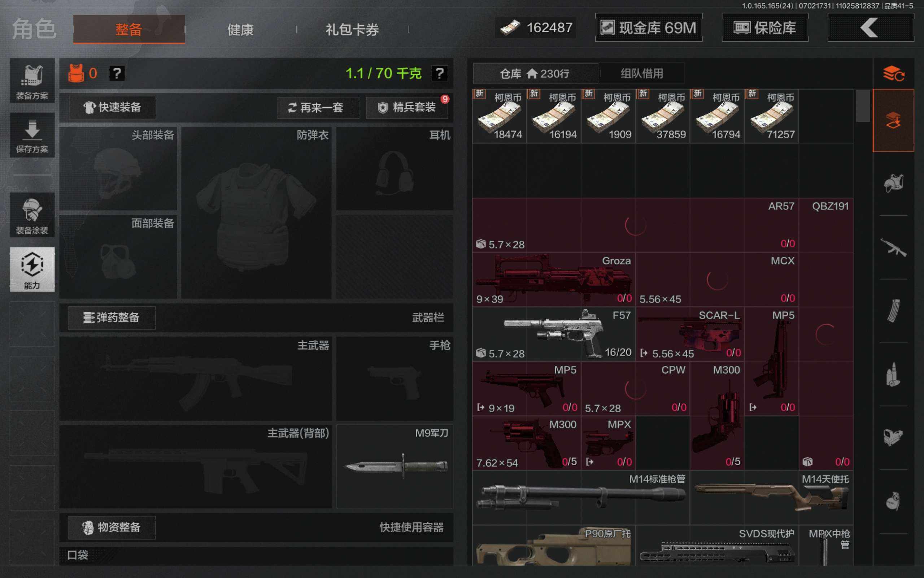The image size is (924, 578).
Task: Click the 162487 cash balance
Action: pyautogui.click(x=536, y=27)
